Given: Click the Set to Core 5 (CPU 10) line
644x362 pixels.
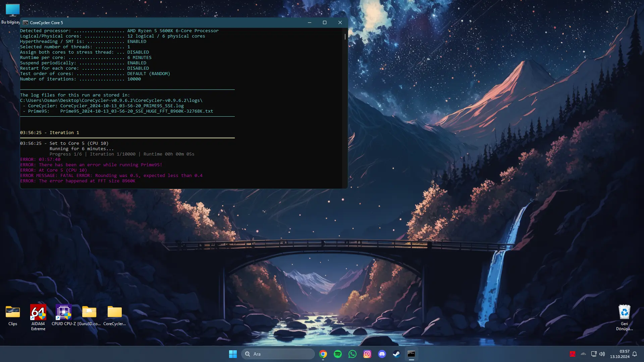Looking at the screenshot, I should pos(64,143).
